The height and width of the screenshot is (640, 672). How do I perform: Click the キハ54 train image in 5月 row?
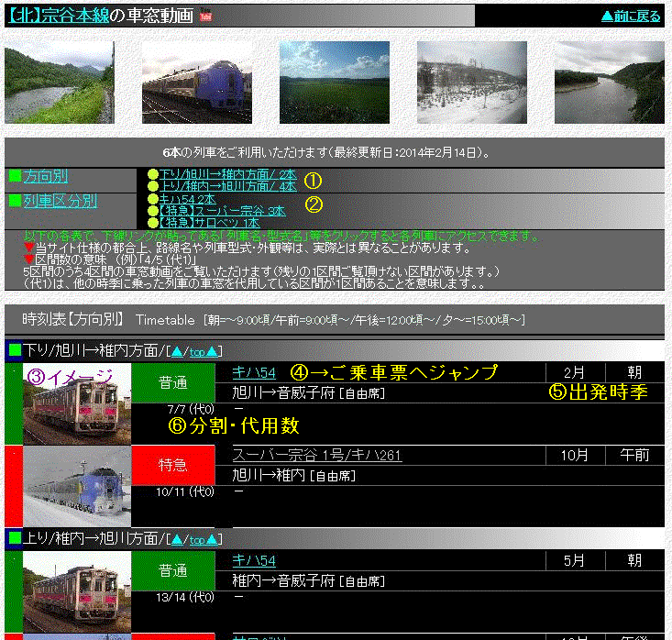click(x=77, y=591)
